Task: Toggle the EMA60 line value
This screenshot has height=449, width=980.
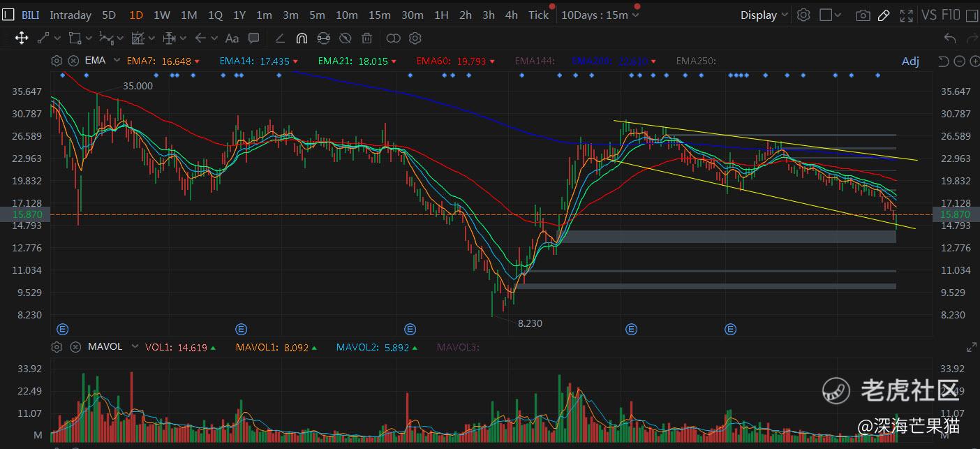Action: 455,61
